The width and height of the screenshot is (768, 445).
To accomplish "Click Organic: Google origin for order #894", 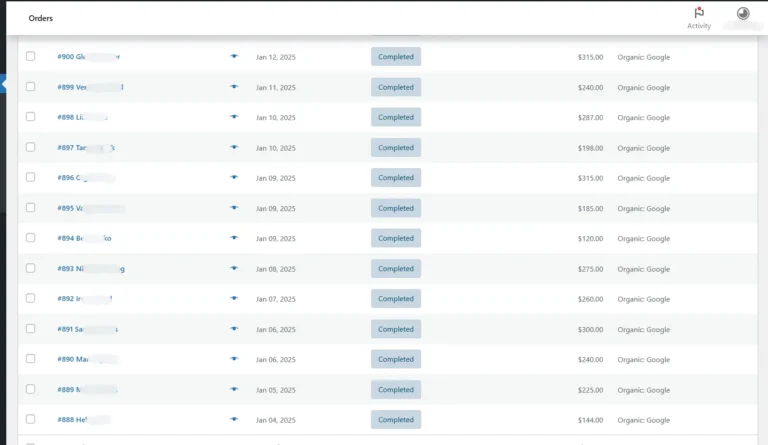I will pyautogui.click(x=643, y=239).
